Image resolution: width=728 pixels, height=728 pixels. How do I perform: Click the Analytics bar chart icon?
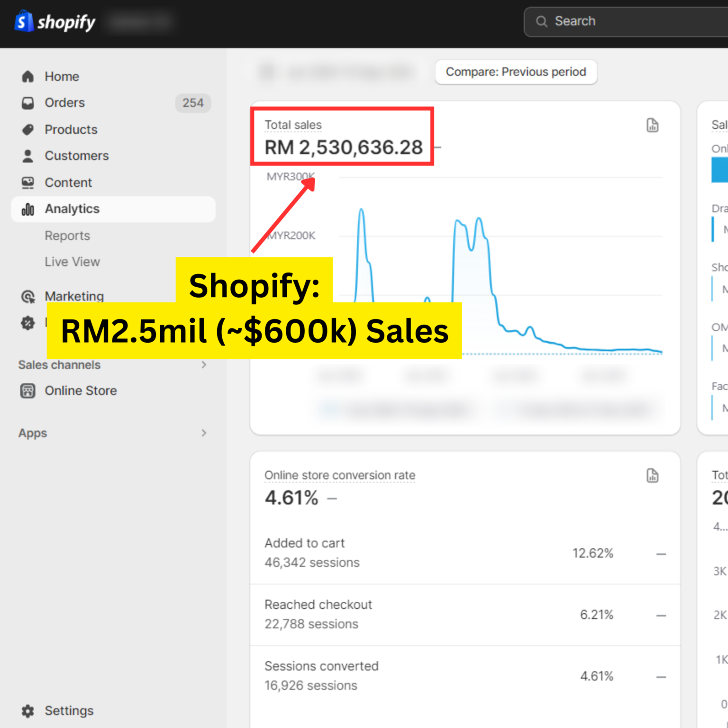[x=28, y=209]
